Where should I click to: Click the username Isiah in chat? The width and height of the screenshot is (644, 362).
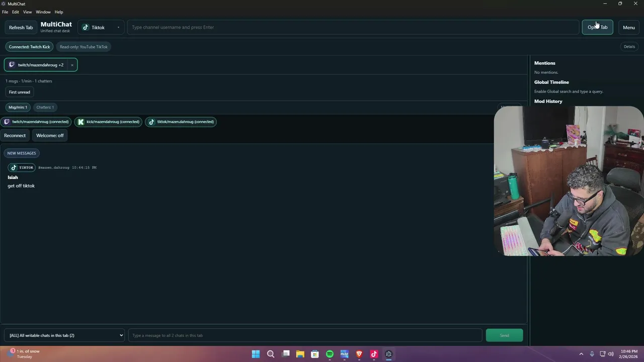coord(13,177)
